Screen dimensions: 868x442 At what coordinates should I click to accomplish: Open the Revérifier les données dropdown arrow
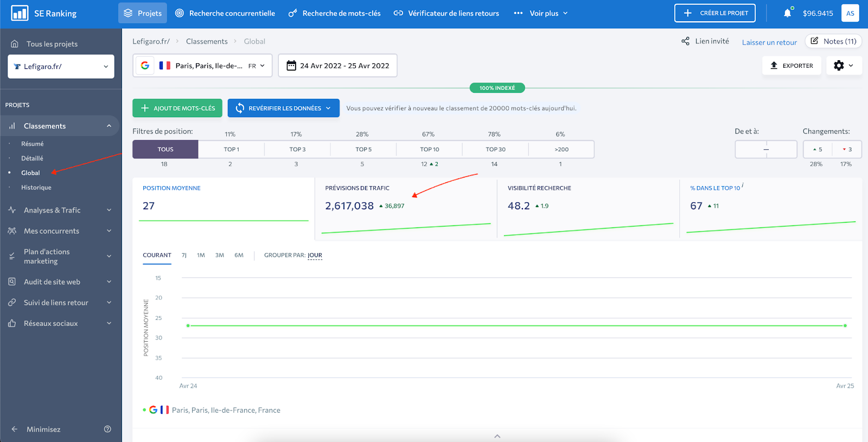(x=328, y=108)
